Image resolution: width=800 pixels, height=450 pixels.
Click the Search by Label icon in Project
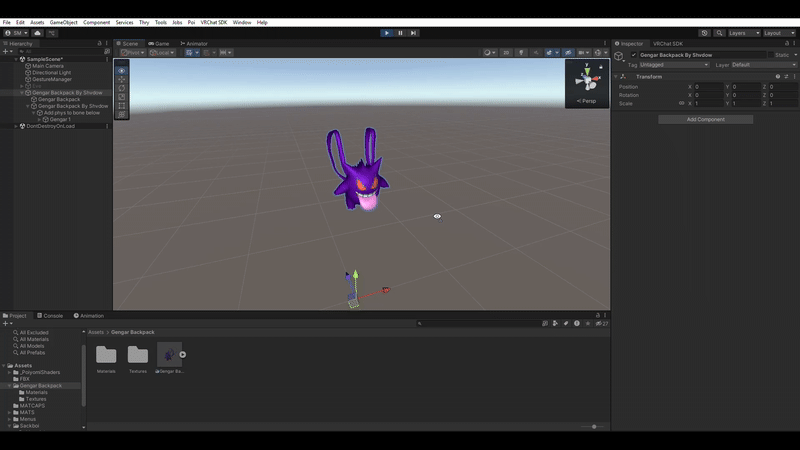566,323
